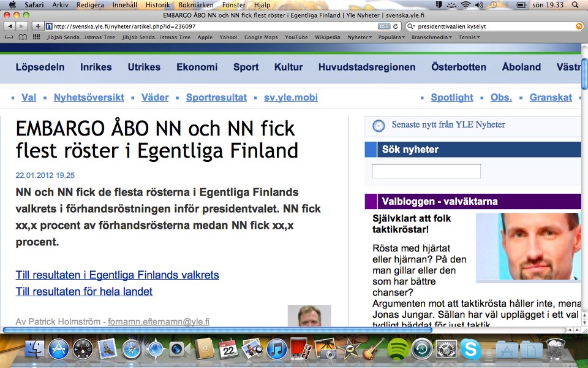Image resolution: width=588 pixels, height=368 pixels.
Task: Click the Wi-Fi status icon in menu bar
Action: click(466, 5)
